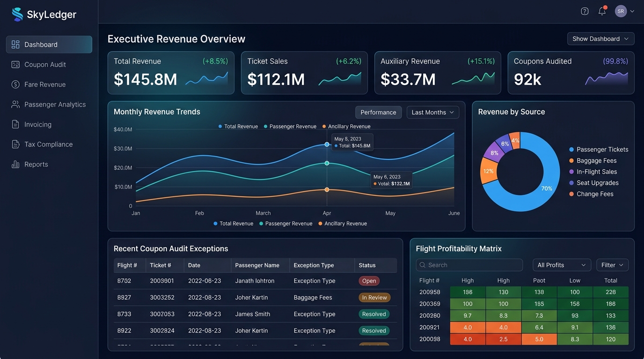Toggle Total Revenue series in top legend
This screenshot has width=644, height=359.
pos(238,126)
